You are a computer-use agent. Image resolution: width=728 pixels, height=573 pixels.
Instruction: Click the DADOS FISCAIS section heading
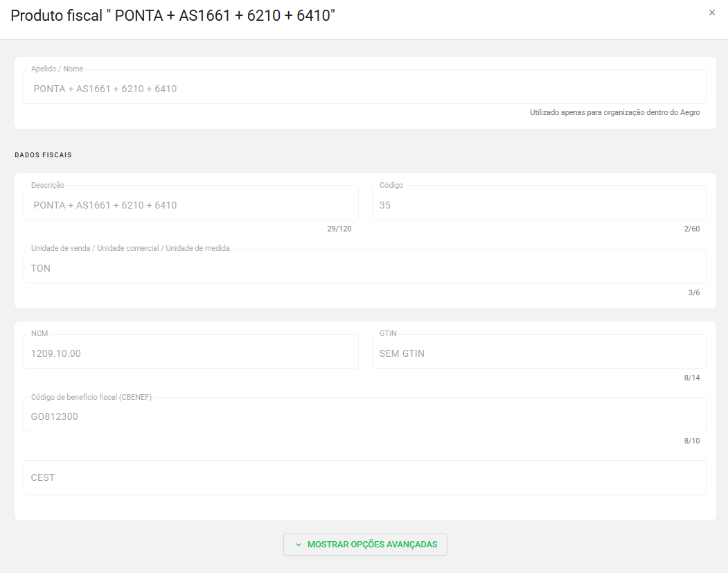click(43, 155)
